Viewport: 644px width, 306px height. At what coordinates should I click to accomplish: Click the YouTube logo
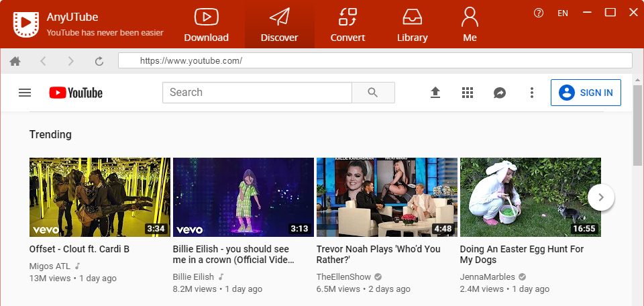tap(76, 93)
